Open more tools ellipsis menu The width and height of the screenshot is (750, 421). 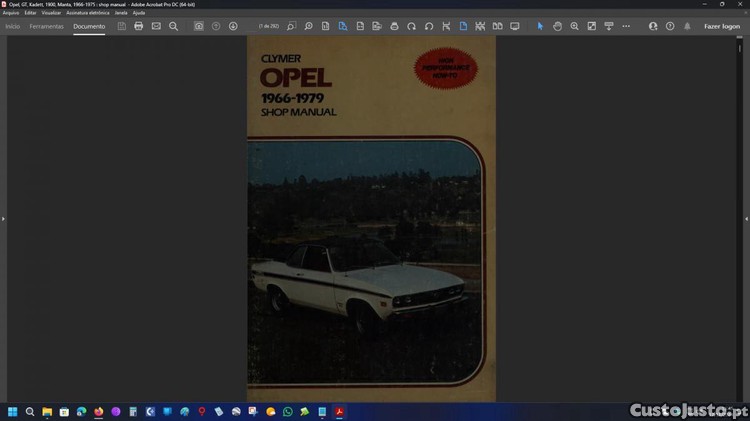(626, 26)
